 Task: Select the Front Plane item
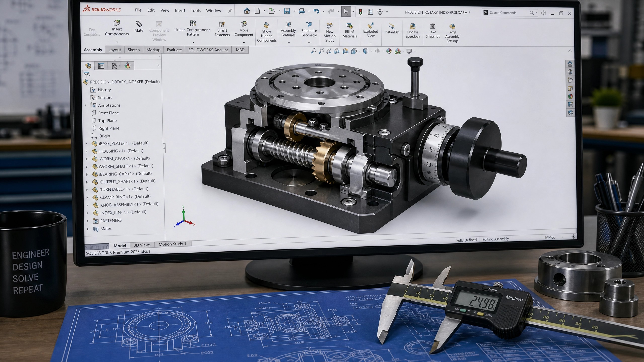[x=105, y=113]
